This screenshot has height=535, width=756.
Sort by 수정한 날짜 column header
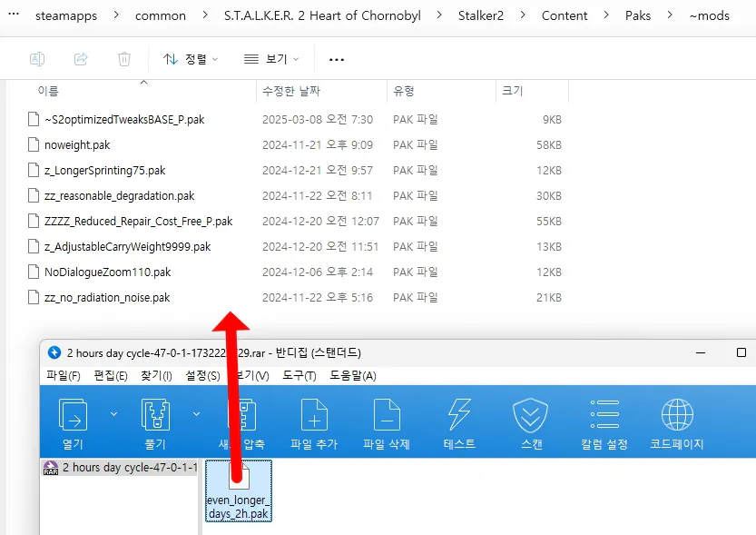(x=290, y=91)
